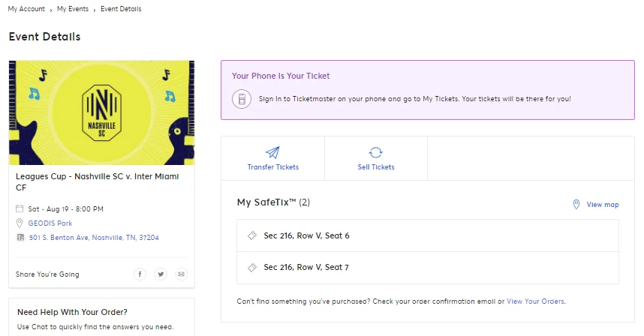Click the 501 S. Benton Ave address link
This screenshot has width=644, height=336.
click(x=94, y=238)
